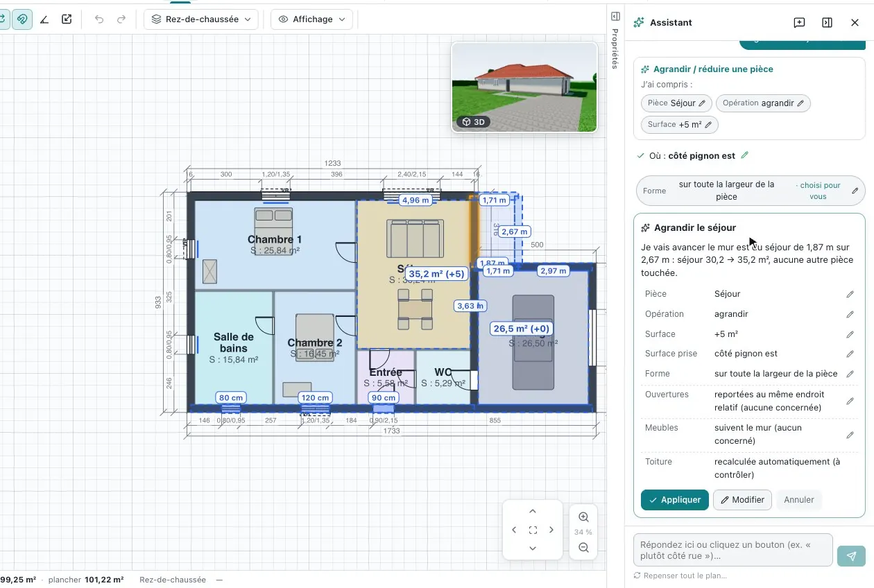Toggle the partially visible sync tool button

coord(3,19)
